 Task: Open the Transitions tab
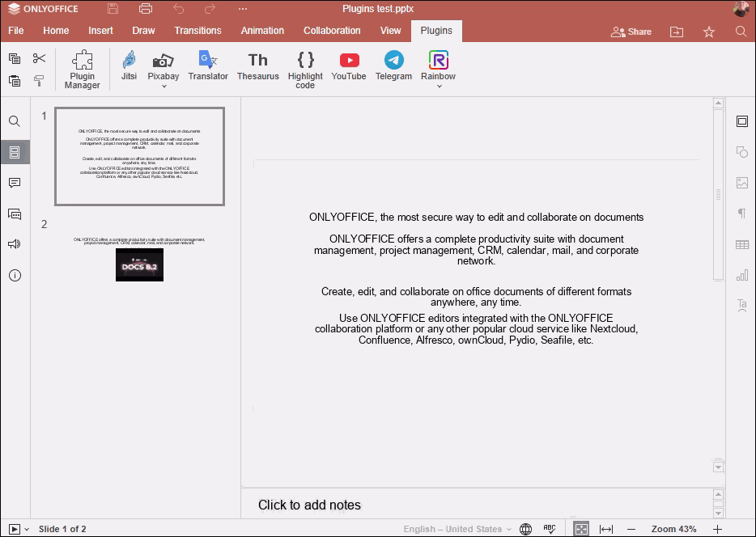[x=197, y=31]
